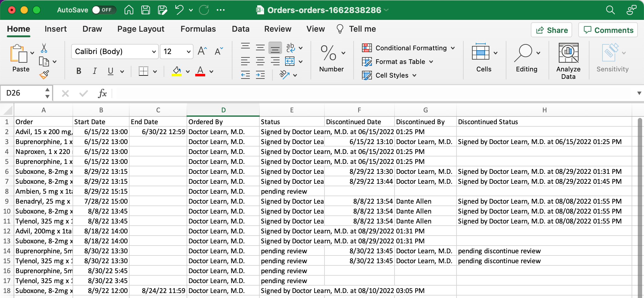Click the Cancel X in formula bar

tap(65, 93)
